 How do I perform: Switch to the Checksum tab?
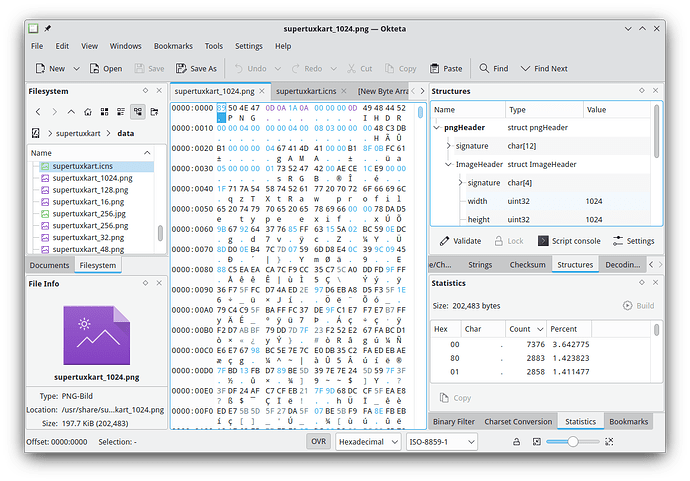pos(526,265)
